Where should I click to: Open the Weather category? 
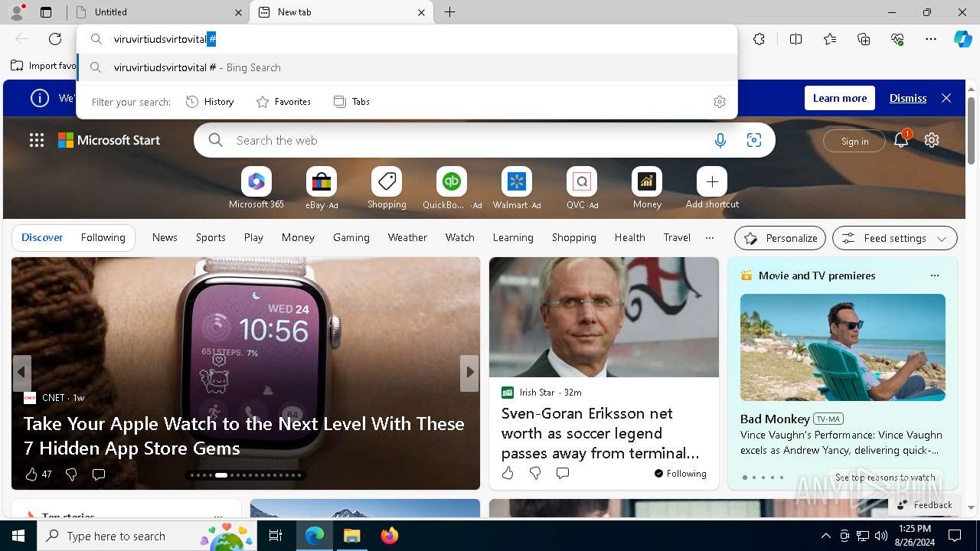click(x=407, y=237)
